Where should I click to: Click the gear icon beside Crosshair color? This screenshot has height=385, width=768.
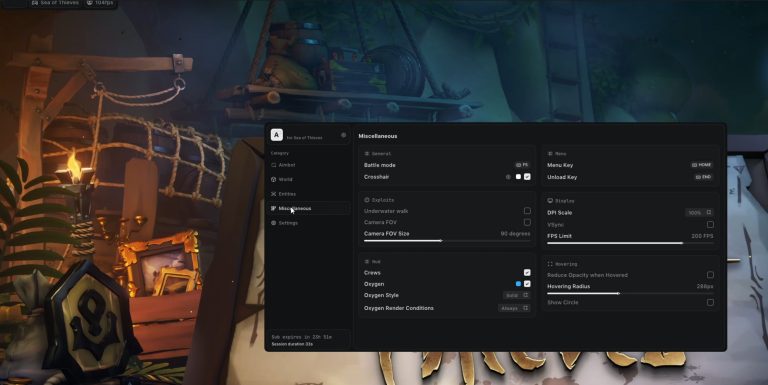pyautogui.click(x=508, y=177)
